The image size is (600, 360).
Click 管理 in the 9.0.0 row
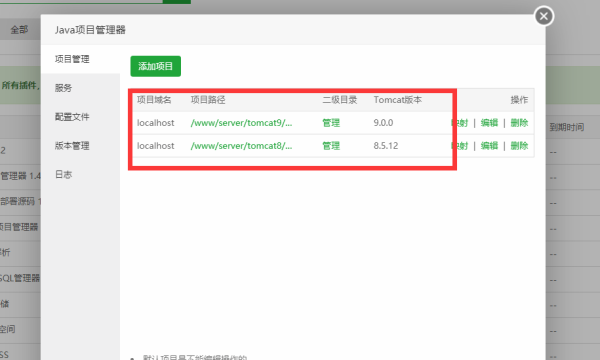(x=331, y=123)
